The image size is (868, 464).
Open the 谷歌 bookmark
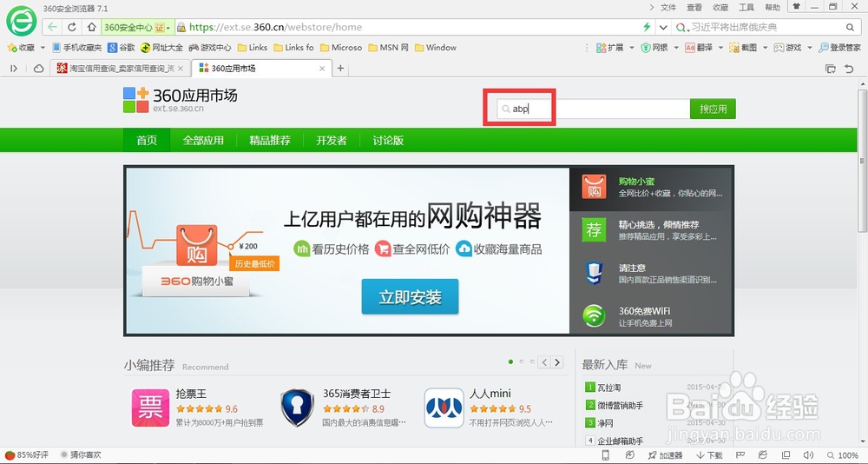coord(122,48)
